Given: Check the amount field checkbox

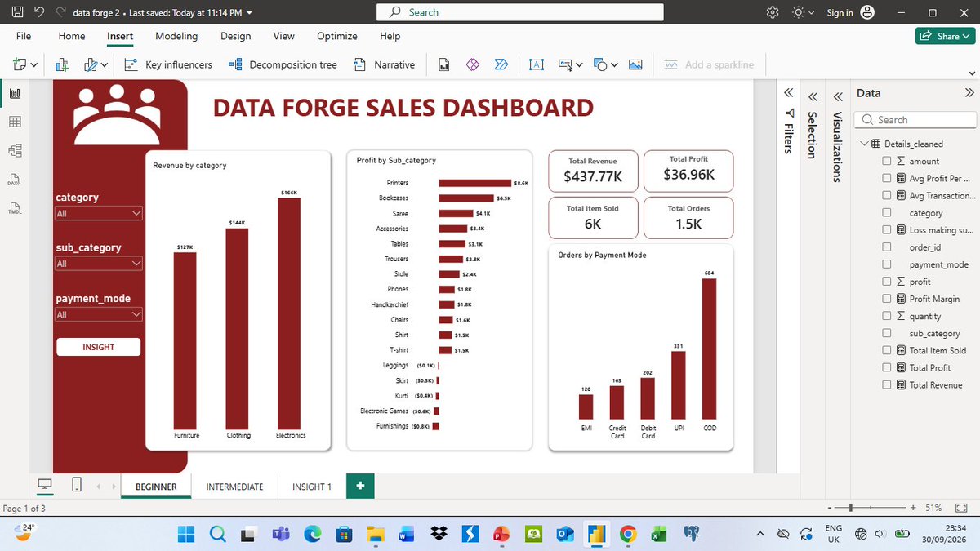Looking at the screenshot, I should pos(887,162).
